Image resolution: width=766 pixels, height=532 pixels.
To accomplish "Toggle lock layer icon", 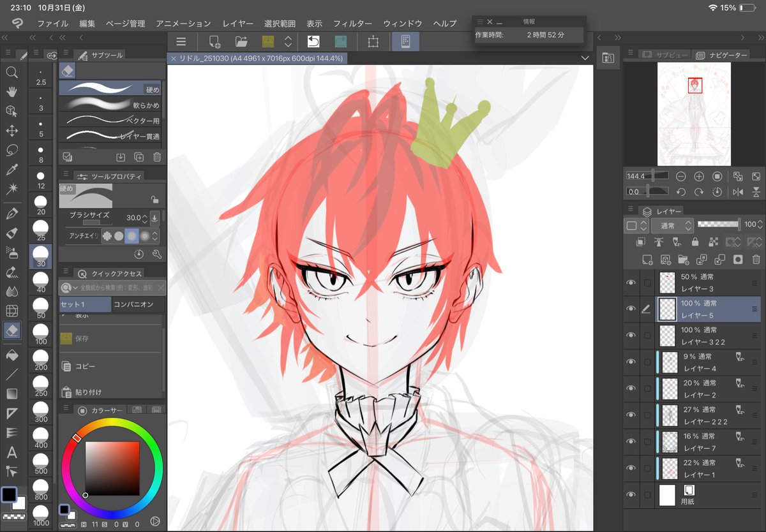I will [695, 242].
